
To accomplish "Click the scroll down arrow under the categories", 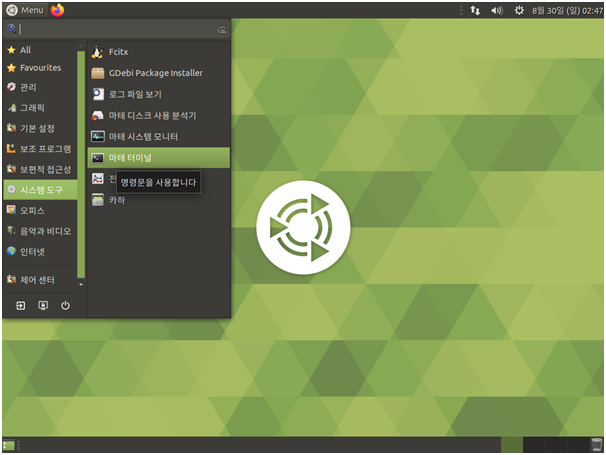I will click(x=81, y=285).
